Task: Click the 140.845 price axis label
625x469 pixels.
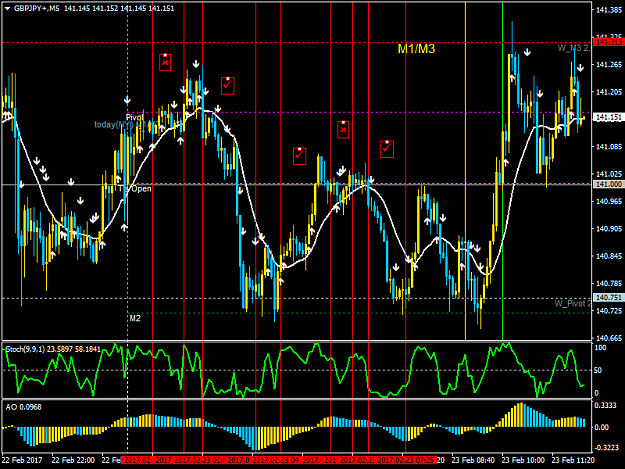Action: click(609, 256)
